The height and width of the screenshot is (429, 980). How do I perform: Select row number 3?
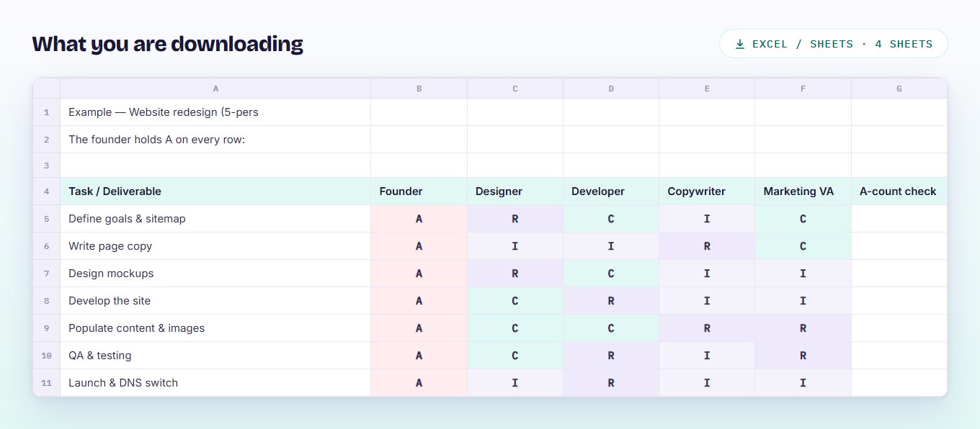click(47, 166)
